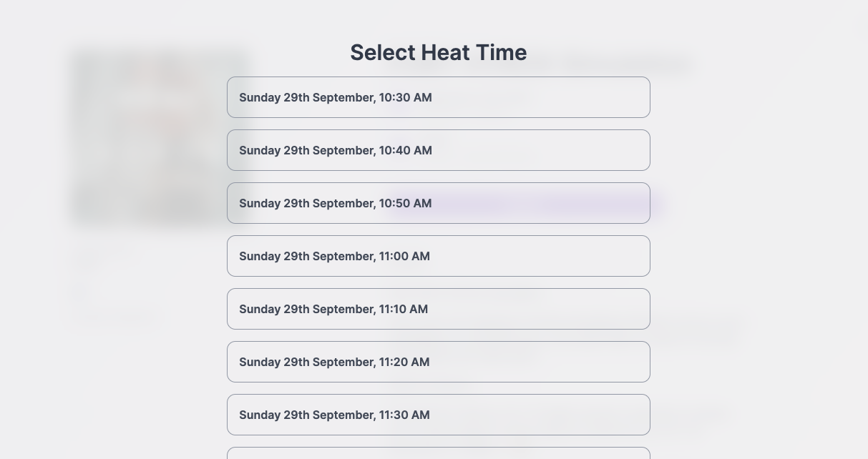Viewport: 868px width, 459px height.
Task: Select the 10:30 AM heat time
Action: pyautogui.click(x=438, y=97)
